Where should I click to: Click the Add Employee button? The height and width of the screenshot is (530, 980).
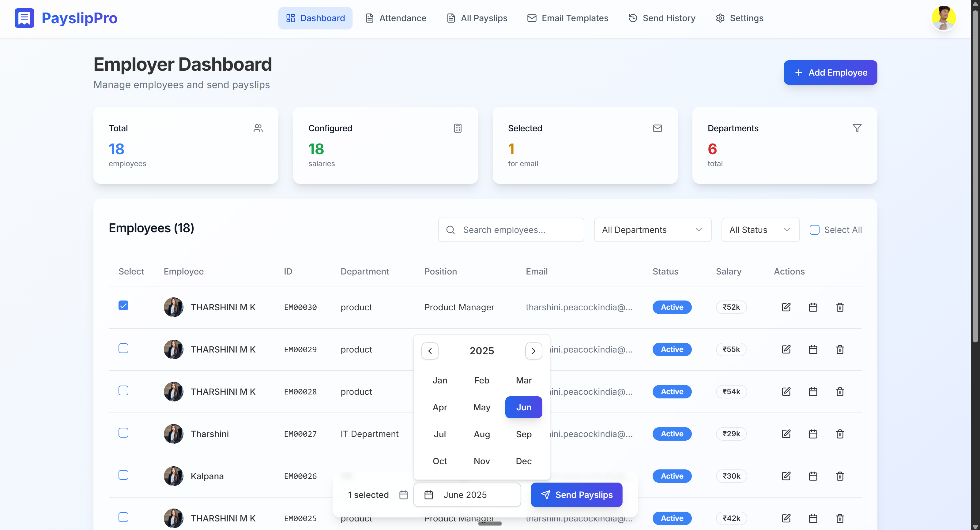[830, 72]
